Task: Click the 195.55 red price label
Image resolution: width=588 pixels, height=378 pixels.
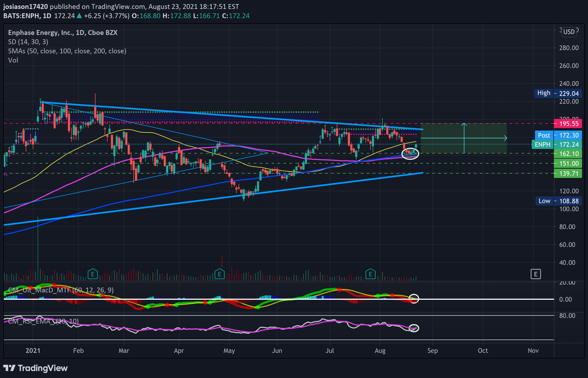Action: point(568,124)
